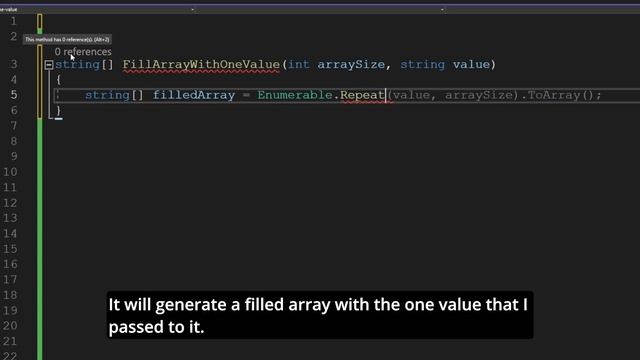Select line number 5 in gutter
The width and height of the screenshot is (640, 360).
tap(14, 95)
